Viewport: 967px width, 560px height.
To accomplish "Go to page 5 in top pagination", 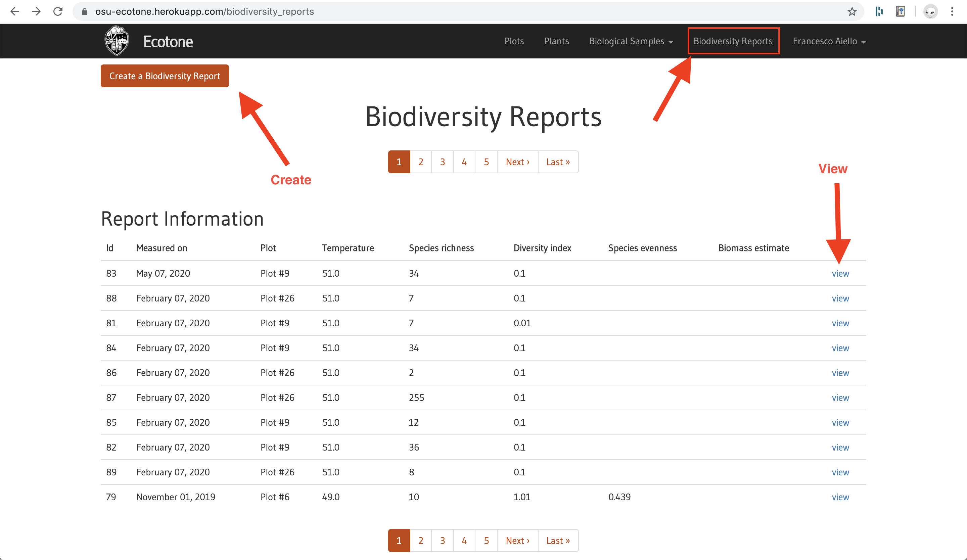I will tap(486, 162).
